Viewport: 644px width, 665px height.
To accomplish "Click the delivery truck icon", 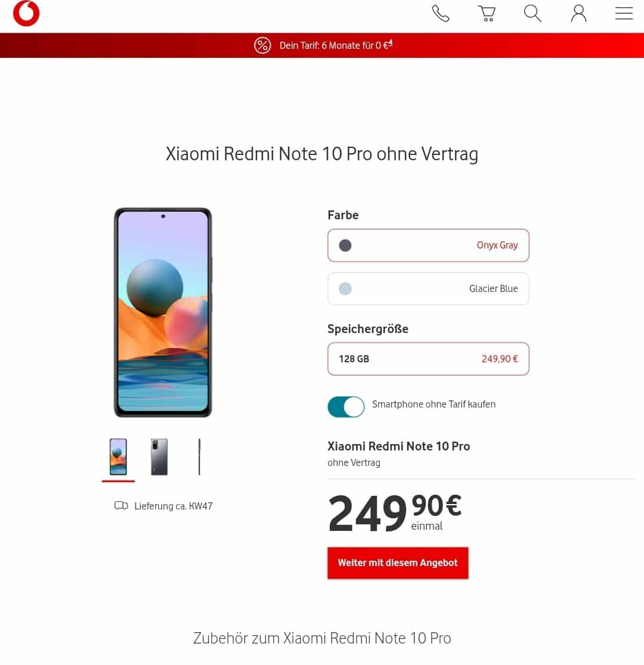I will (x=121, y=505).
